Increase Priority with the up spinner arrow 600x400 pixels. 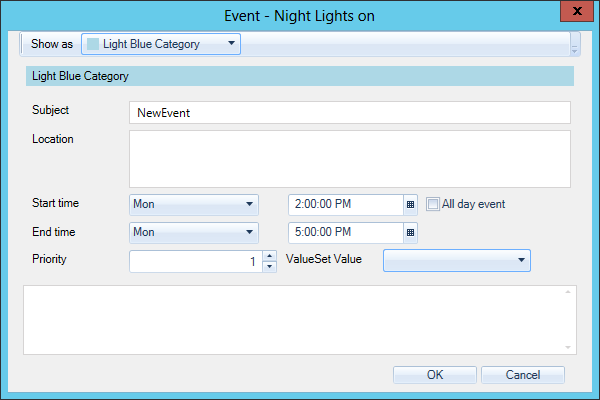(x=269, y=256)
